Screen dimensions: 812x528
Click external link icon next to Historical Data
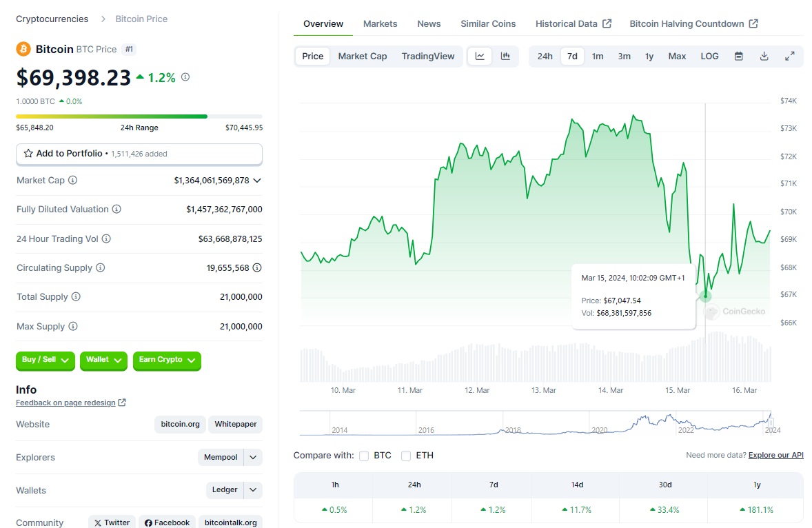tap(607, 23)
